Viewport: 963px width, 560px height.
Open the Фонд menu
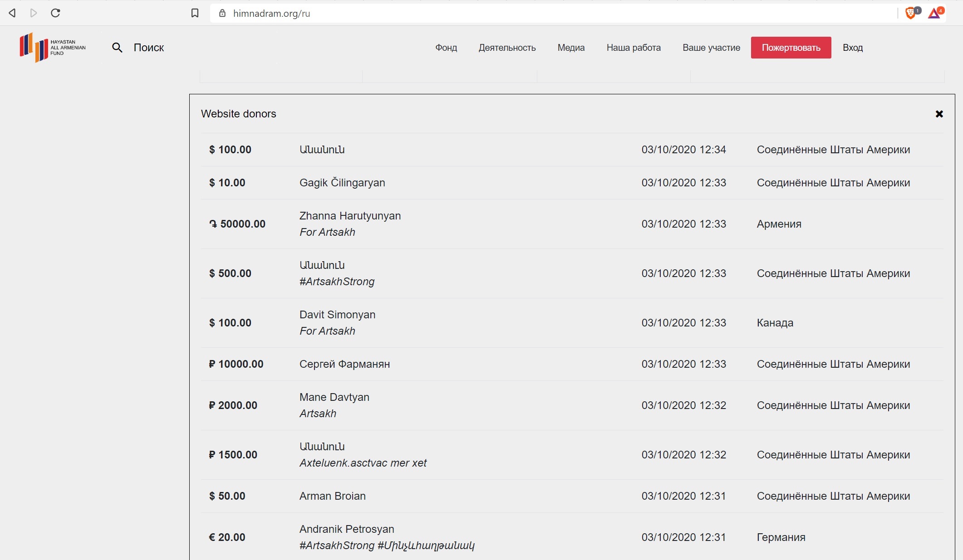[446, 48]
